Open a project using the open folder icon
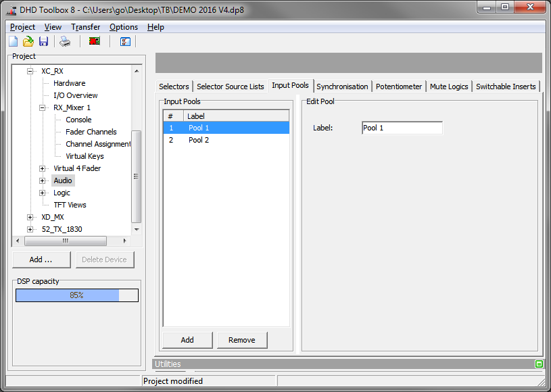 (28, 41)
